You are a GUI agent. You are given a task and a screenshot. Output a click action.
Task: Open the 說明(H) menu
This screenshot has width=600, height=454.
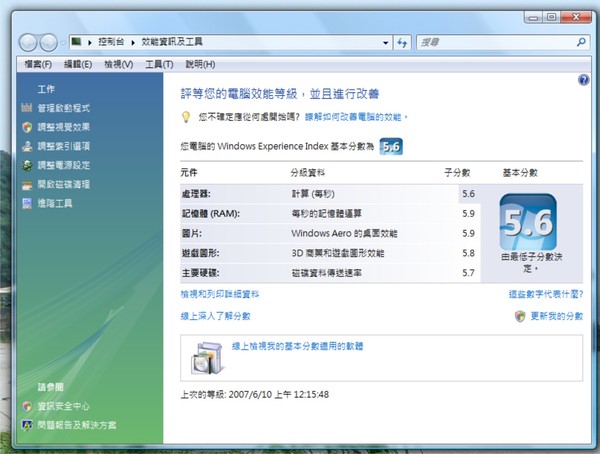coord(200,64)
